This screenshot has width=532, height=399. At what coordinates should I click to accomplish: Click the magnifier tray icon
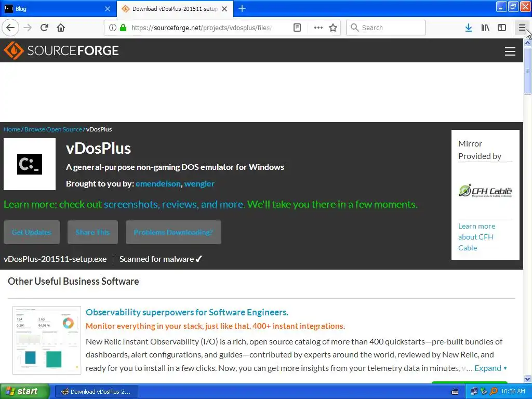click(494, 391)
